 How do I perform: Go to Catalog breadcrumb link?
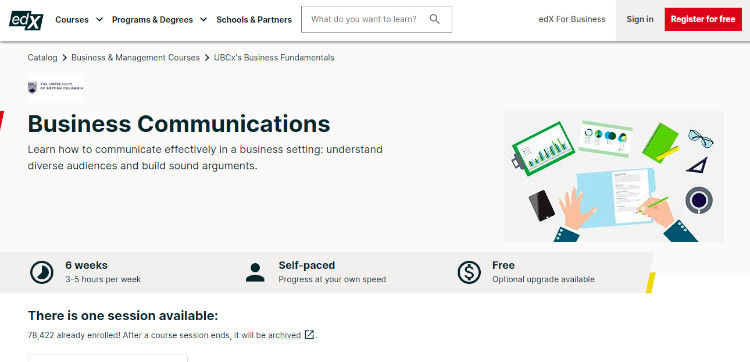point(42,58)
